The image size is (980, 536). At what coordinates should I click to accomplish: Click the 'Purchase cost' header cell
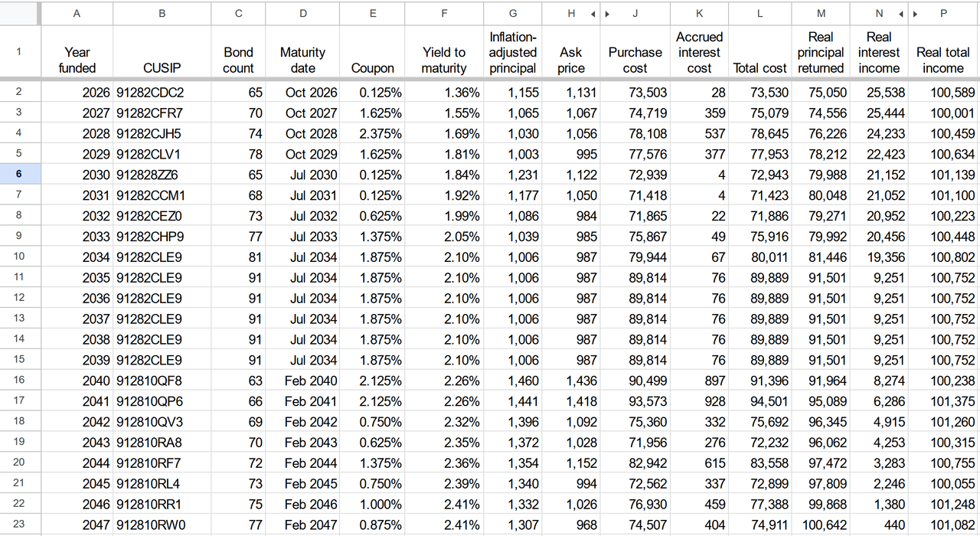[635, 52]
